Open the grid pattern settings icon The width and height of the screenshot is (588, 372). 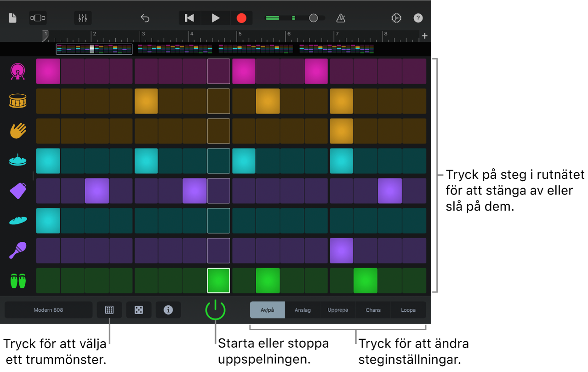tap(109, 310)
